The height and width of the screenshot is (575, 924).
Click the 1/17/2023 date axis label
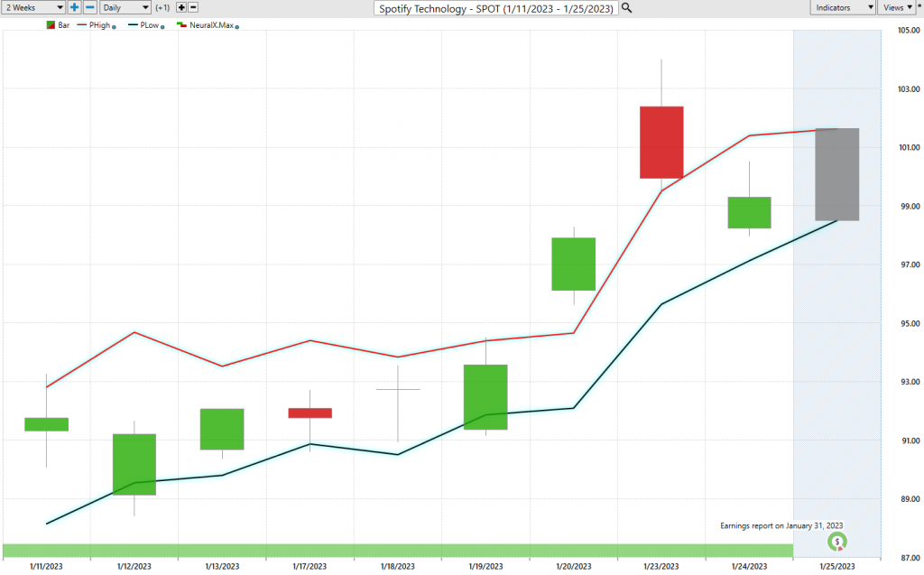click(x=310, y=566)
